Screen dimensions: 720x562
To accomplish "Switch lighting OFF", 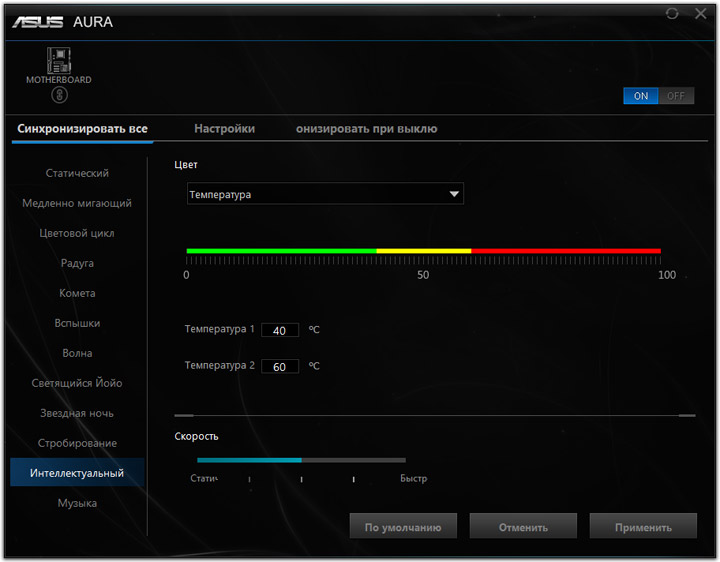I will click(676, 96).
